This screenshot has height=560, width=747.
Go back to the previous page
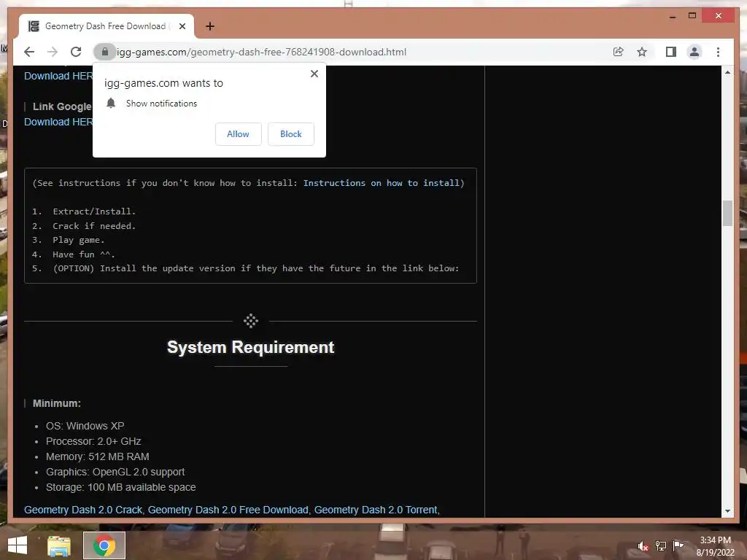29,52
